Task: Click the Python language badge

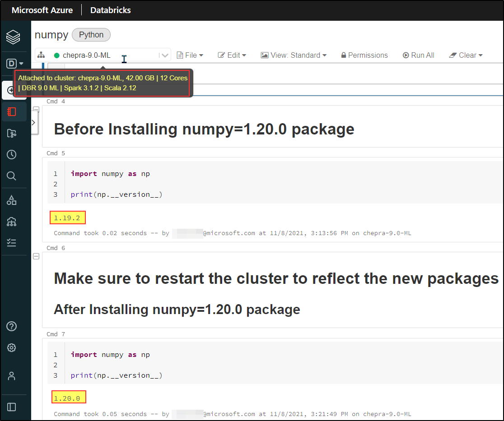Action: point(91,35)
